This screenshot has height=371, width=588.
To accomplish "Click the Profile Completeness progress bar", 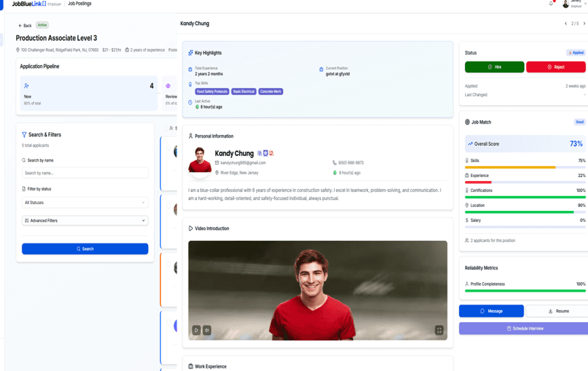I will coord(525,291).
